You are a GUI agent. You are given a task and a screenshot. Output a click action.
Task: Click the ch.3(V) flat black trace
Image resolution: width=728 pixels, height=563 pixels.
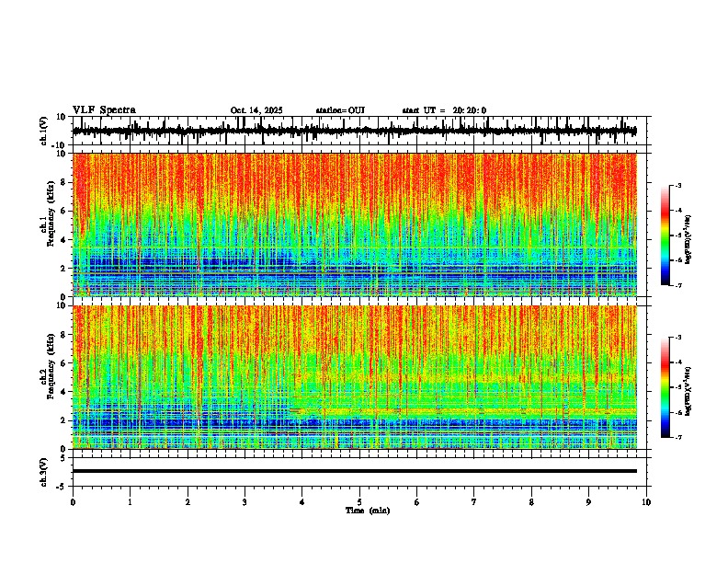(x=354, y=471)
